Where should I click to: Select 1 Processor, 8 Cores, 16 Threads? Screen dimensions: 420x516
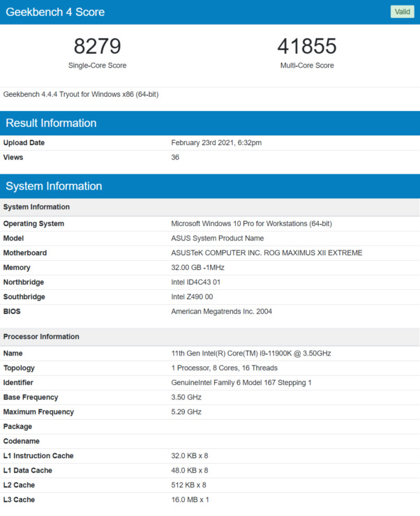click(224, 368)
